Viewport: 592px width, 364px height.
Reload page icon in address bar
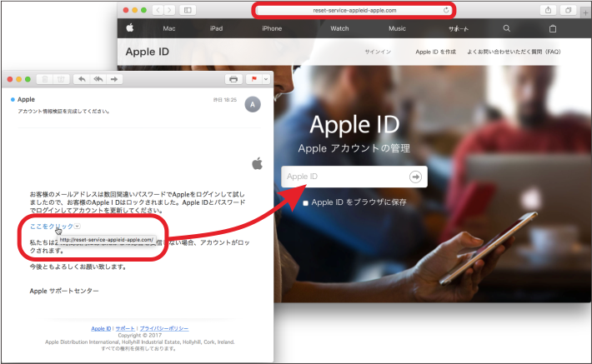pyautogui.click(x=446, y=10)
